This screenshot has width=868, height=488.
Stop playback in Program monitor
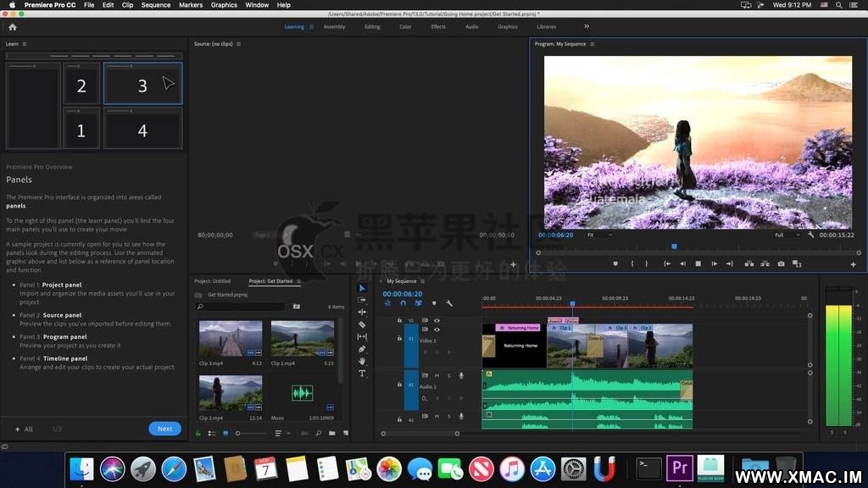698,264
